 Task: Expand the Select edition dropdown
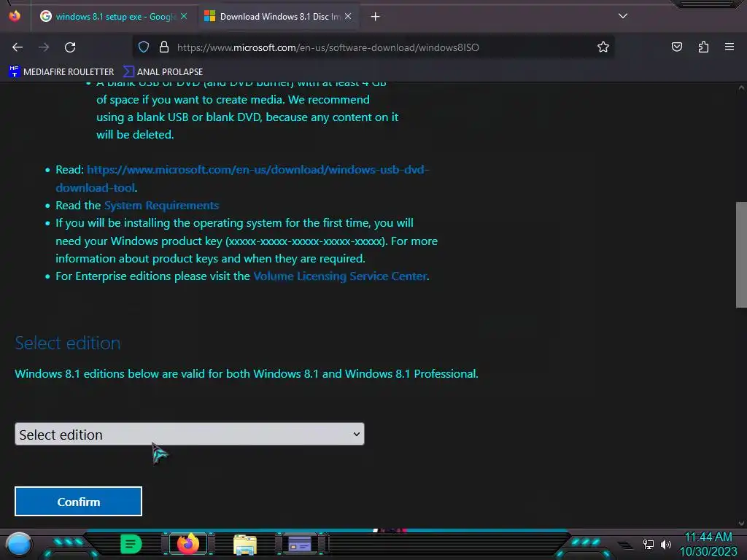[190, 435]
